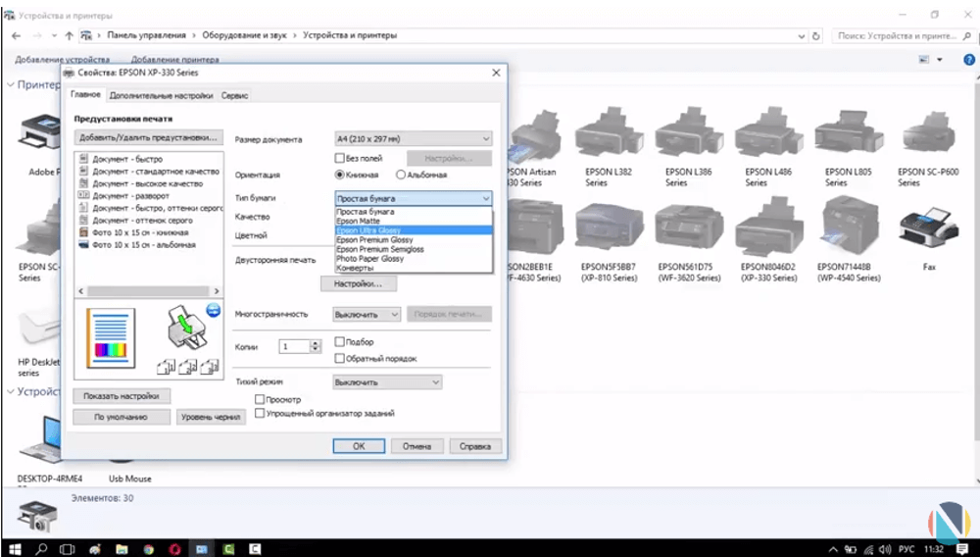Click the volume icon in system tray

coord(885,549)
